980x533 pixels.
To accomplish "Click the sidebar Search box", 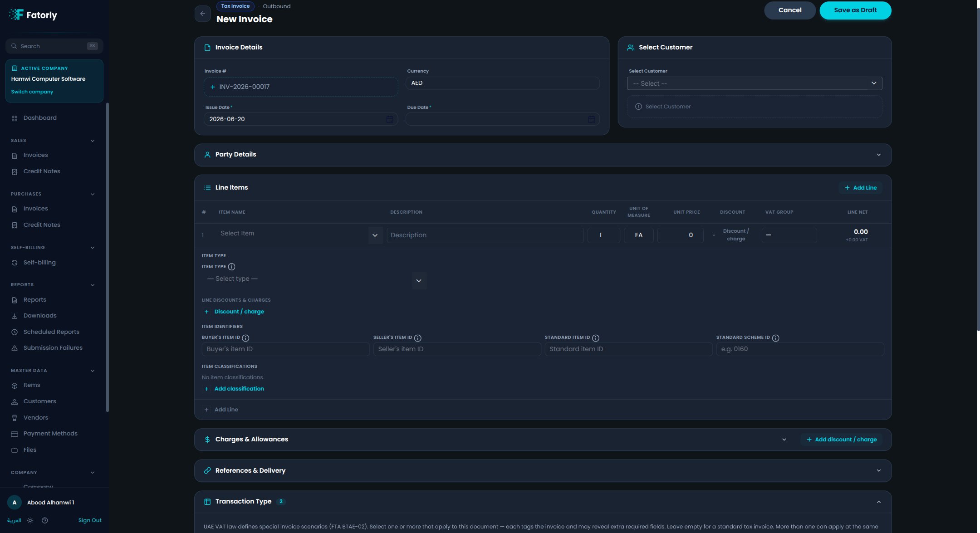I will [x=54, y=46].
